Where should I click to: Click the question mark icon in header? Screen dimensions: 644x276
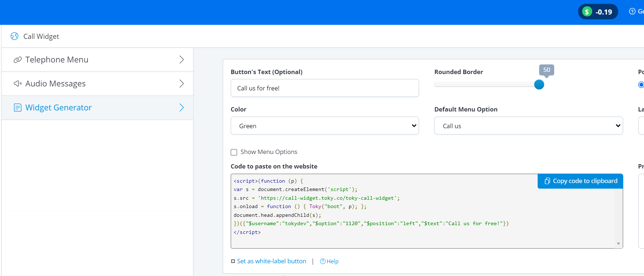632,12
